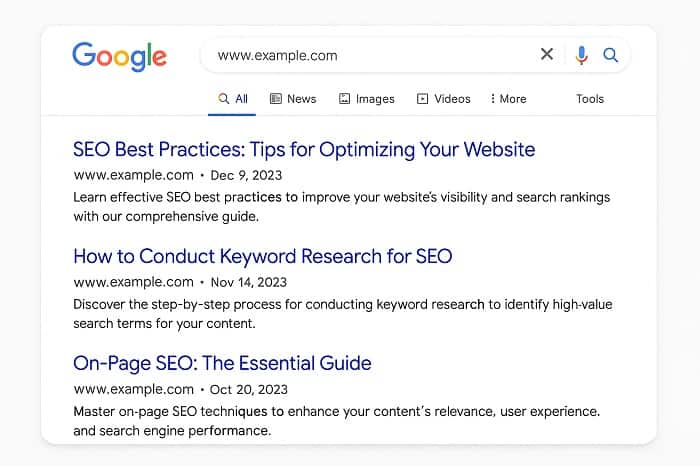This screenshot has width=700, height=466.
Task: Switch to the Videos tab
Action: [x=452, y=99]
